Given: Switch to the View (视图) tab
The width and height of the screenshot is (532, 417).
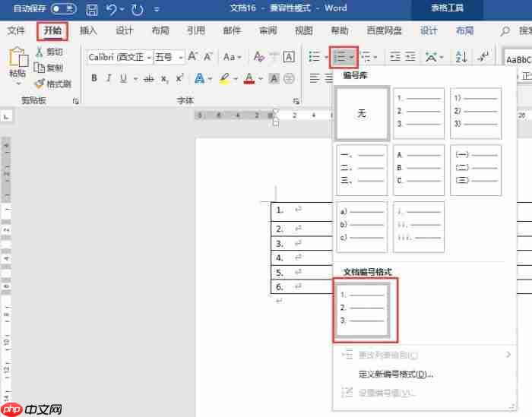Looking at the screenshot, I should point(304,31).
